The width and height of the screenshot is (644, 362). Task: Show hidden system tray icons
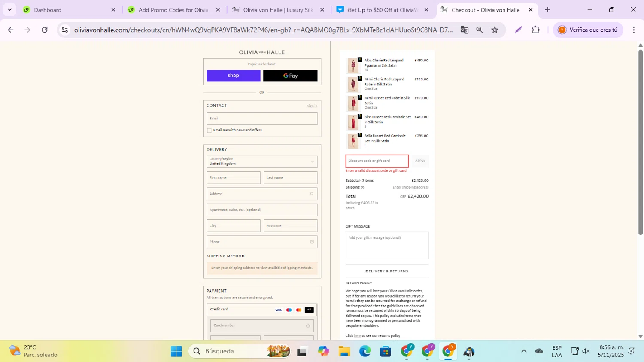(x=524, y=351)
